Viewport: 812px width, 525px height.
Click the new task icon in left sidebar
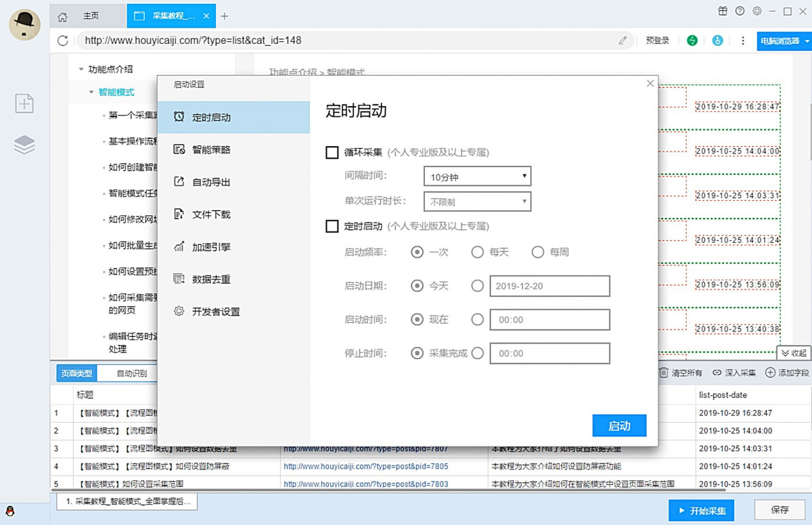(x=24, y=104)
